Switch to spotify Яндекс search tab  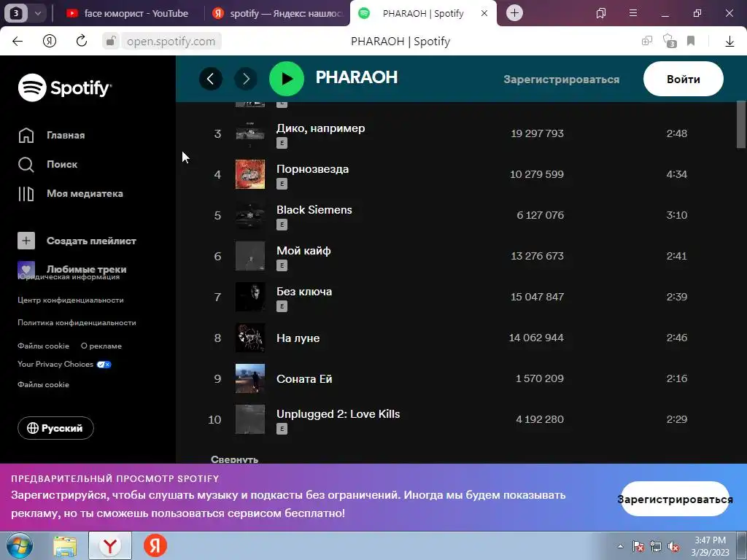coord(277,13)
